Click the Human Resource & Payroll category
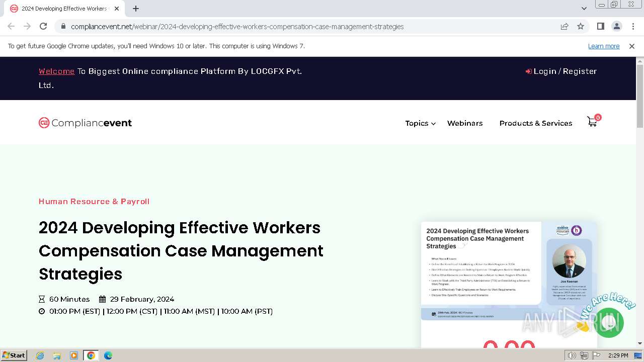Screen dimensions: 644x362 point(94,201)
